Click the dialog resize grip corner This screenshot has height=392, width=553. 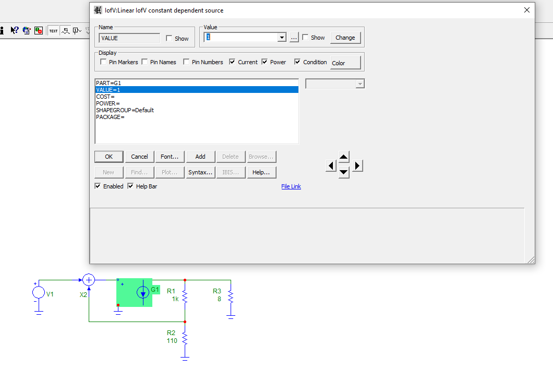tap(531, 260)
